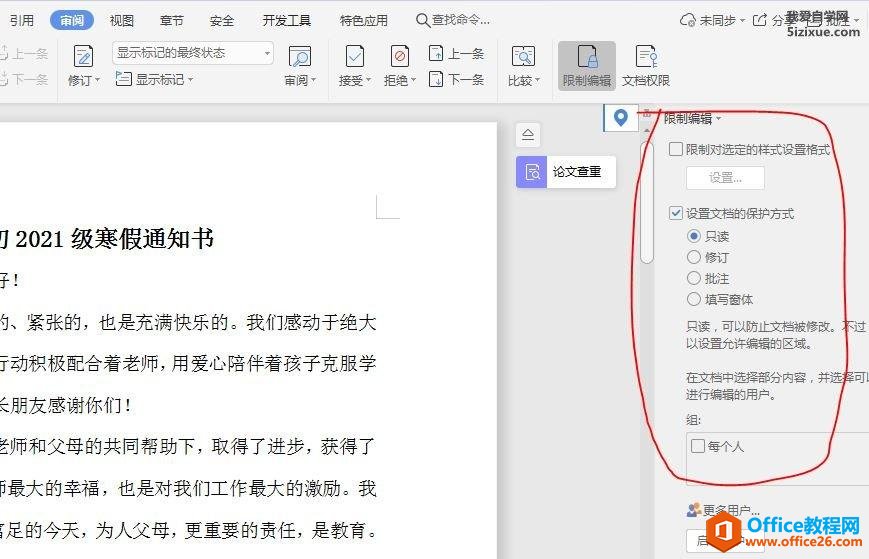869x559 pixels.
Task: Expand the 限制编辑 panel title dropdown
Action: pyautogui.click(x=719, y=119)
